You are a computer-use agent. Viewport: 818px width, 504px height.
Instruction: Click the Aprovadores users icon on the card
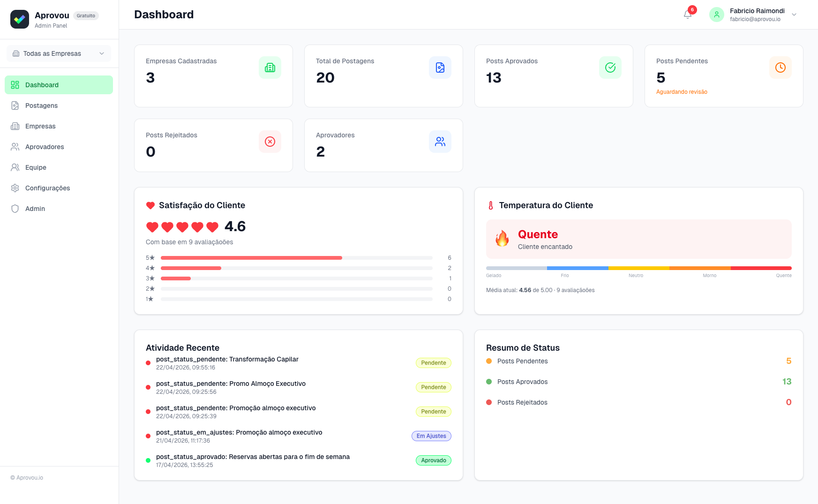pyautogui.click(x=440, y=142)
